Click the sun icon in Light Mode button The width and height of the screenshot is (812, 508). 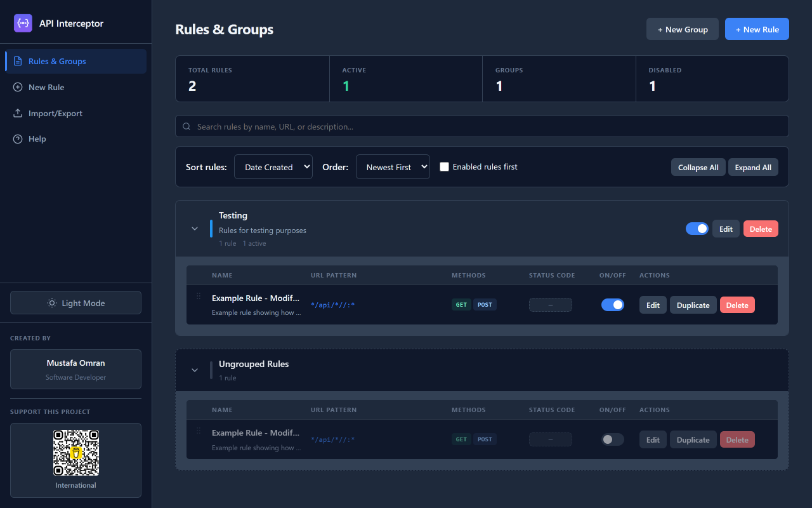coord(52,303)
